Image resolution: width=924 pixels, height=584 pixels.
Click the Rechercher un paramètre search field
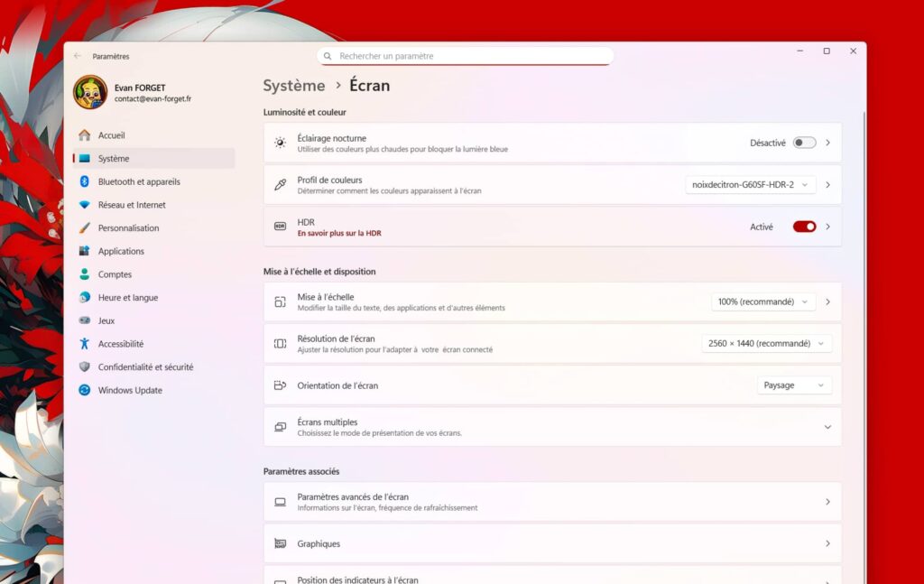(465, 55)
